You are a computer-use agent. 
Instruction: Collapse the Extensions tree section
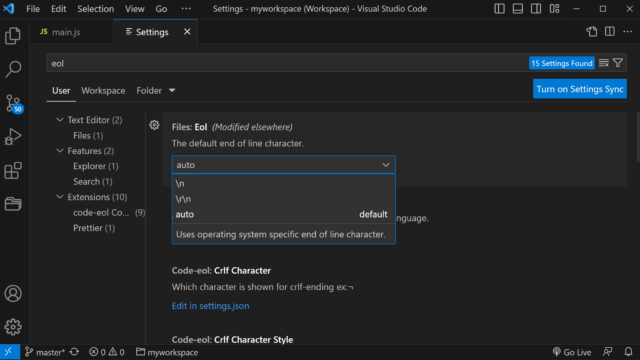[x=60, y=197]
